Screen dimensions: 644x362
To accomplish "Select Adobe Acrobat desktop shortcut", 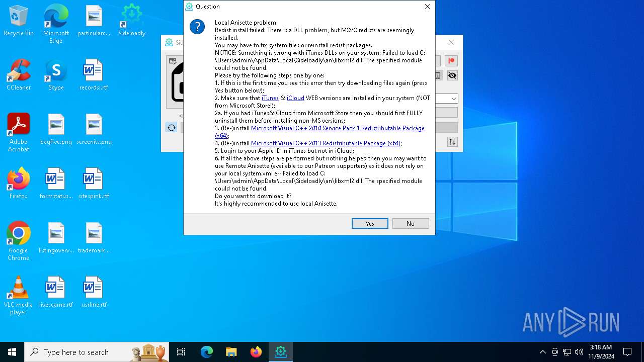I will point(19,133).
